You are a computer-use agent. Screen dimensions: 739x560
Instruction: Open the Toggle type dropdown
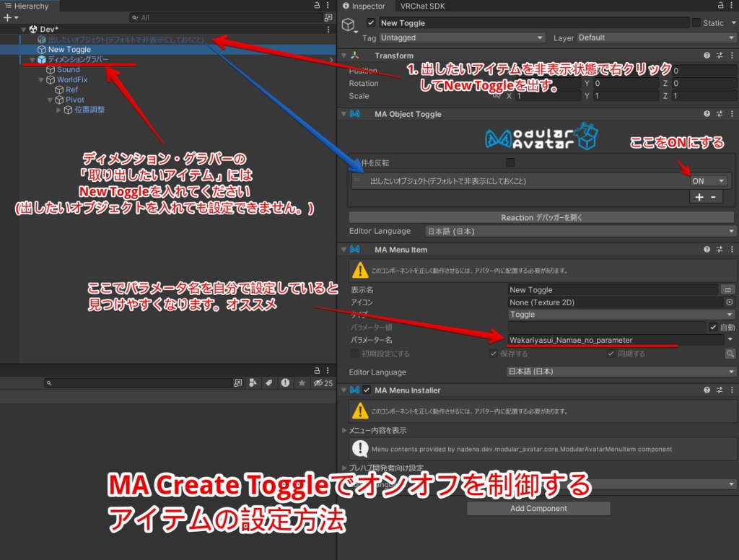[x=621, y=315]
